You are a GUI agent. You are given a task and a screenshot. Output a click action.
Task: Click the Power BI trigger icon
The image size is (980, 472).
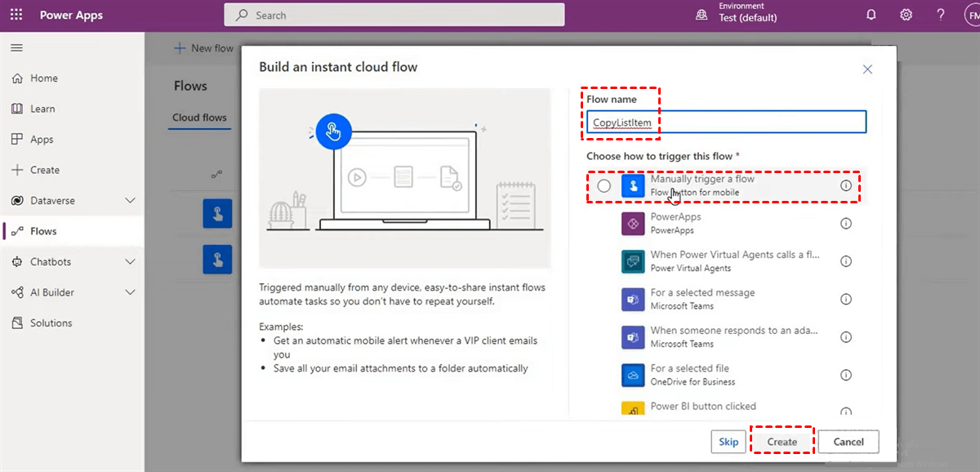(634, 410)
